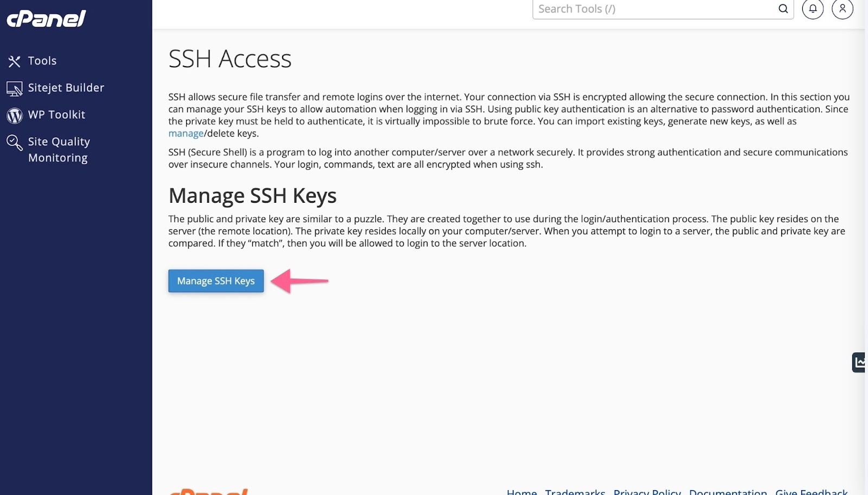
Task: Click the Home footer link
Action: 521,492
